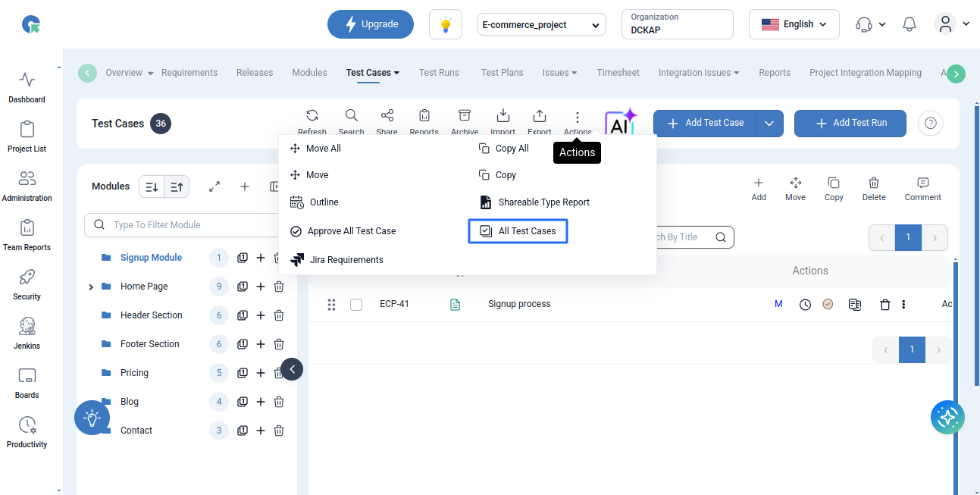Open Security from the sidebar

[27, 284]
